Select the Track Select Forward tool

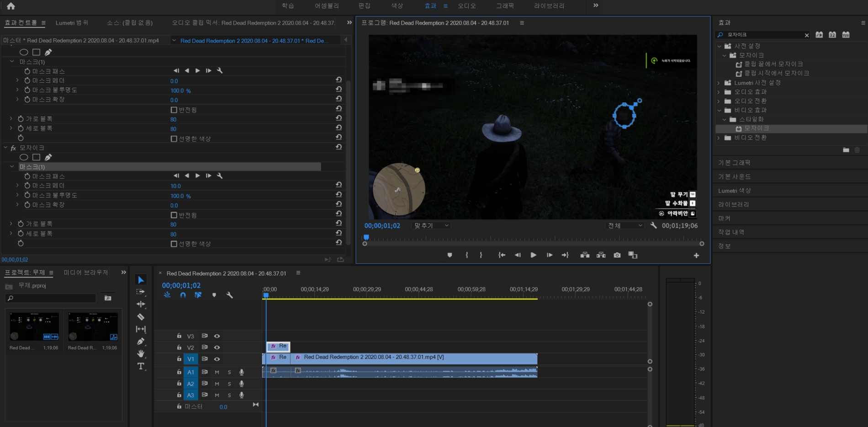[x=141, y=292]
